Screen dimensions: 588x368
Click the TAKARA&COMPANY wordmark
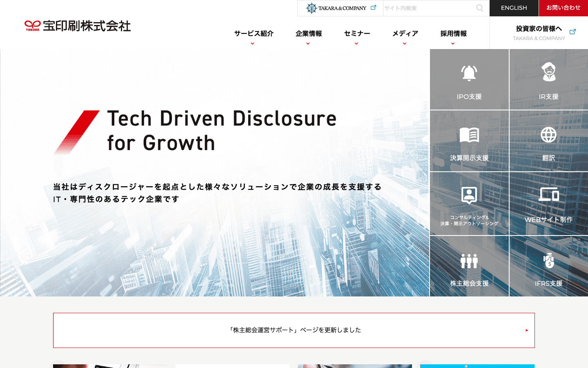tap(342, 8)
